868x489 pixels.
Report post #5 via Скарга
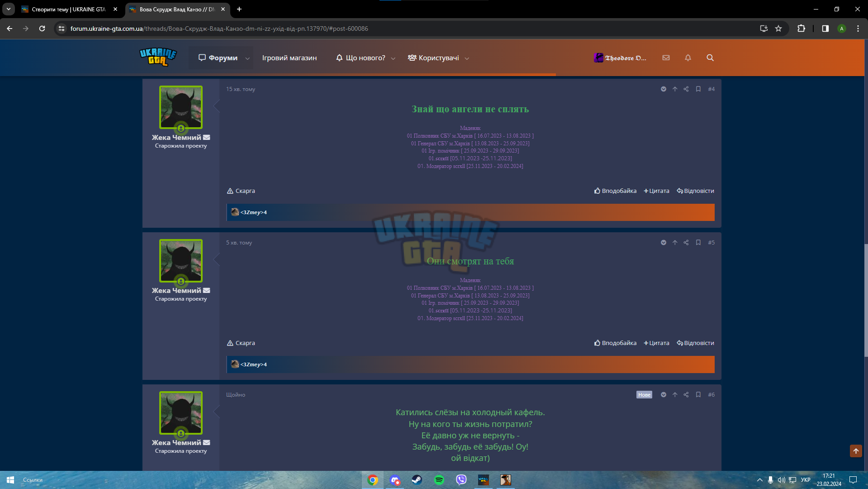pos(241,343)
